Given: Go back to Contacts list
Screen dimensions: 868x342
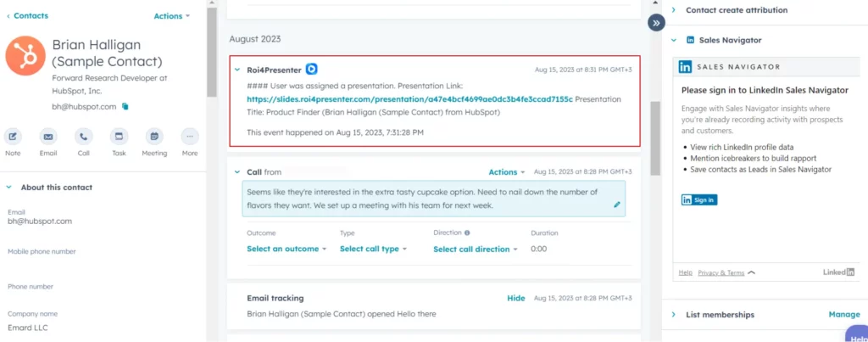Looking at the screenshot, I should [27, 15].
